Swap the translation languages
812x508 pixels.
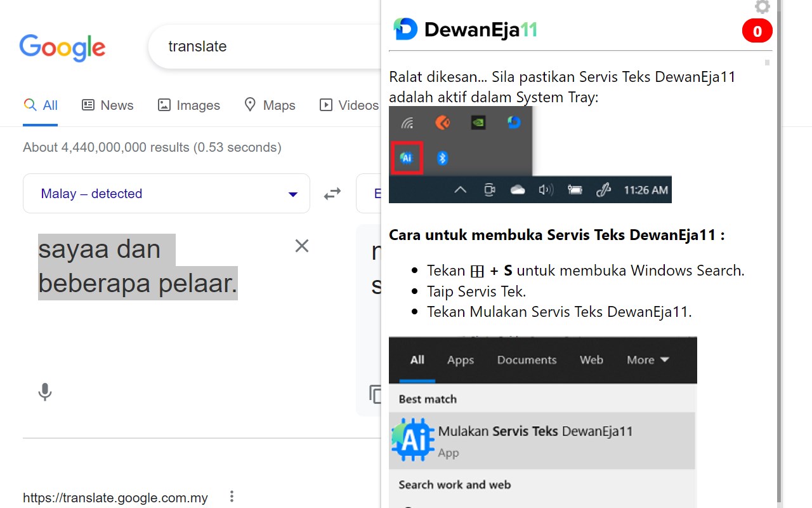tap(332, 194)
